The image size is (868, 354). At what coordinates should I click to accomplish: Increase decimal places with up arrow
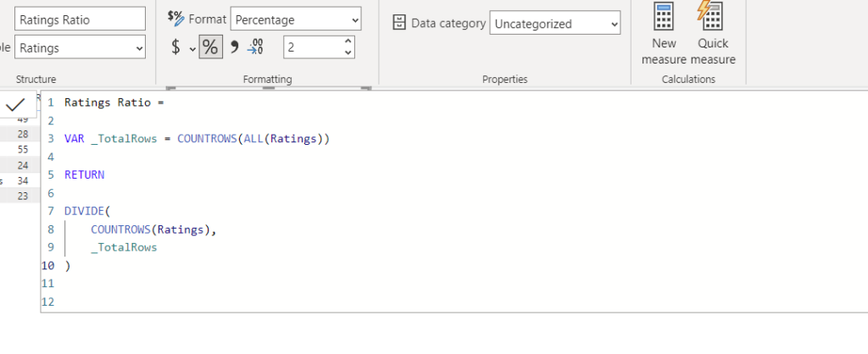click(x=348, y=41)
